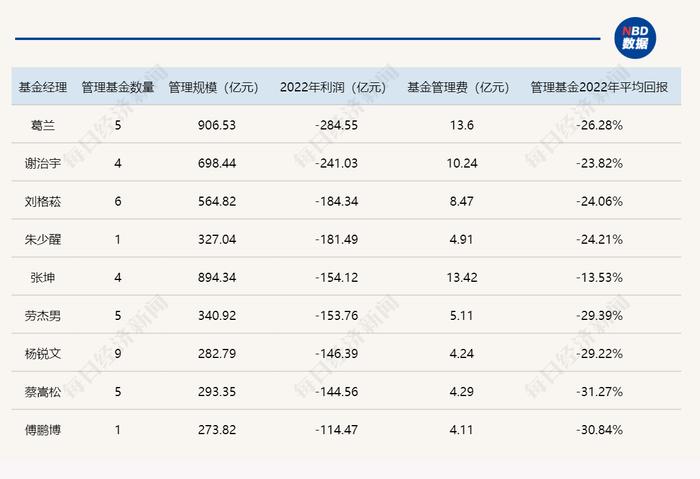
Task: Click fund manager name 杨锐文
Action: tap(43, 354)
